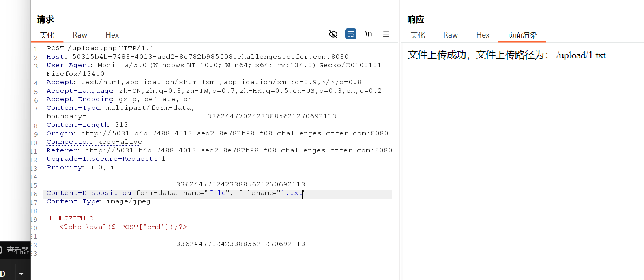
Task: Toggle the word wrap icon in request toolbar
Action: 351,34
